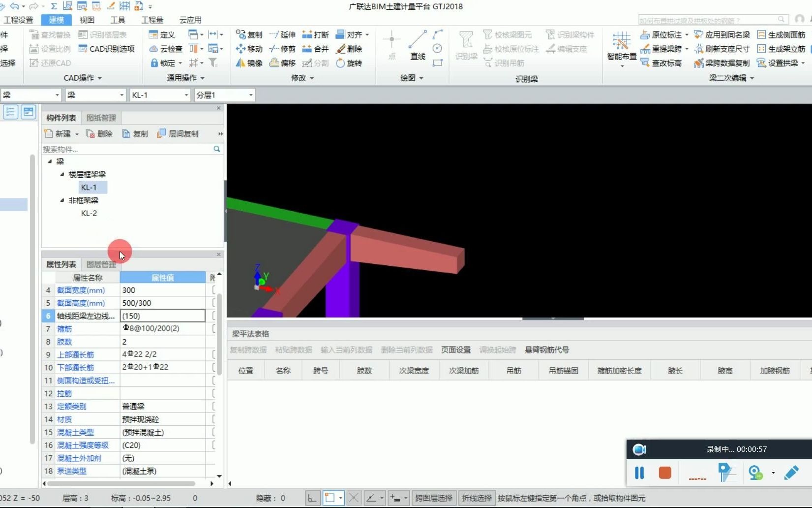Viewport: 812px width, 508px height.
Task: Open the 视图 ribbon tab
Action: tap(87, 20)
